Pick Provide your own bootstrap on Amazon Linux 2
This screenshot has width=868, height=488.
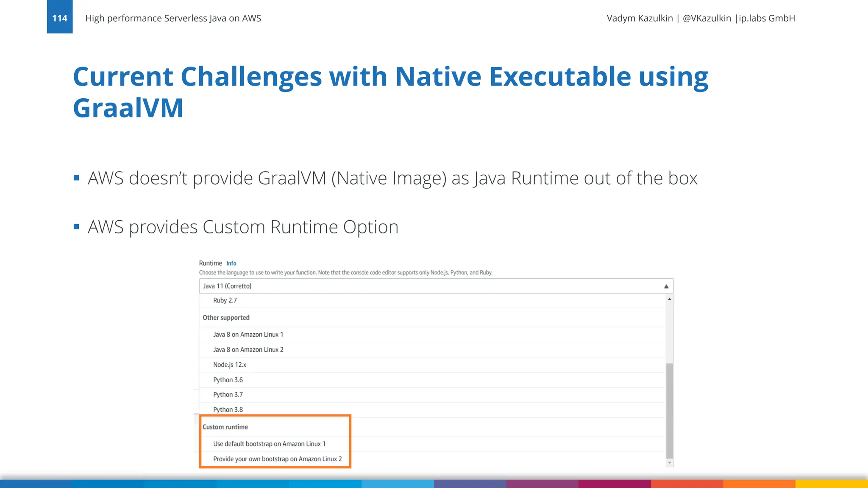click(x=277, y=459)
